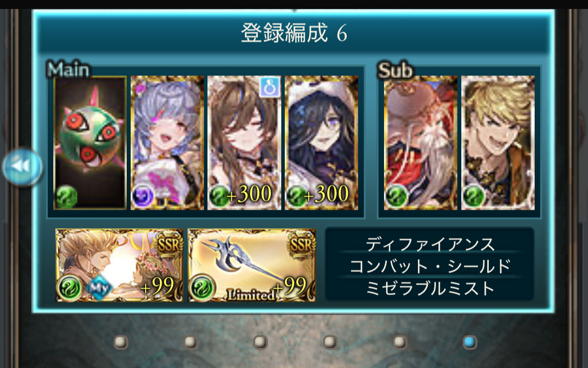588x368 pixels.
Task: Select the blond smiling sub character
Action: click(x=498, y=143)
